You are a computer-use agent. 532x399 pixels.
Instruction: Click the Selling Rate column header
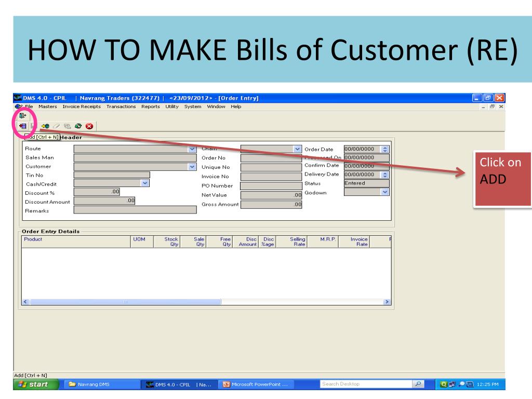tap(291, 242)
